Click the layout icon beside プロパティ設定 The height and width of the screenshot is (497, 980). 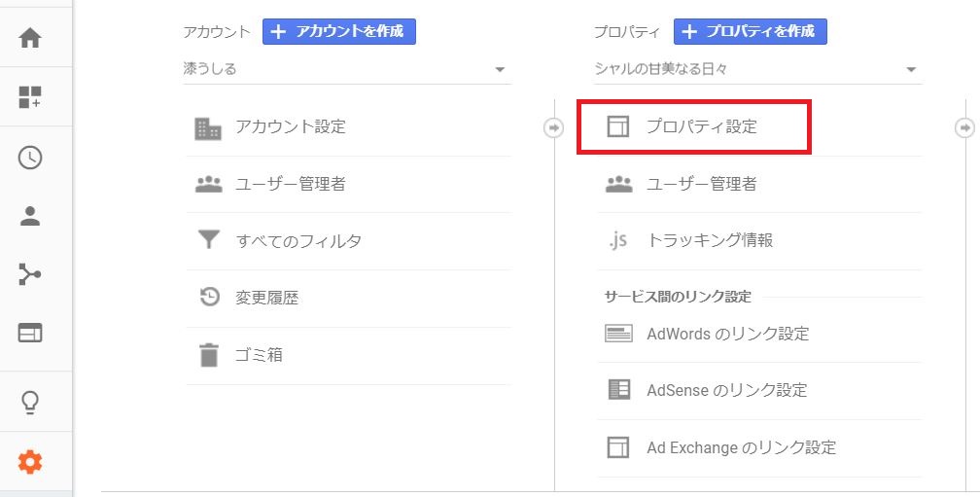point(618,126)
